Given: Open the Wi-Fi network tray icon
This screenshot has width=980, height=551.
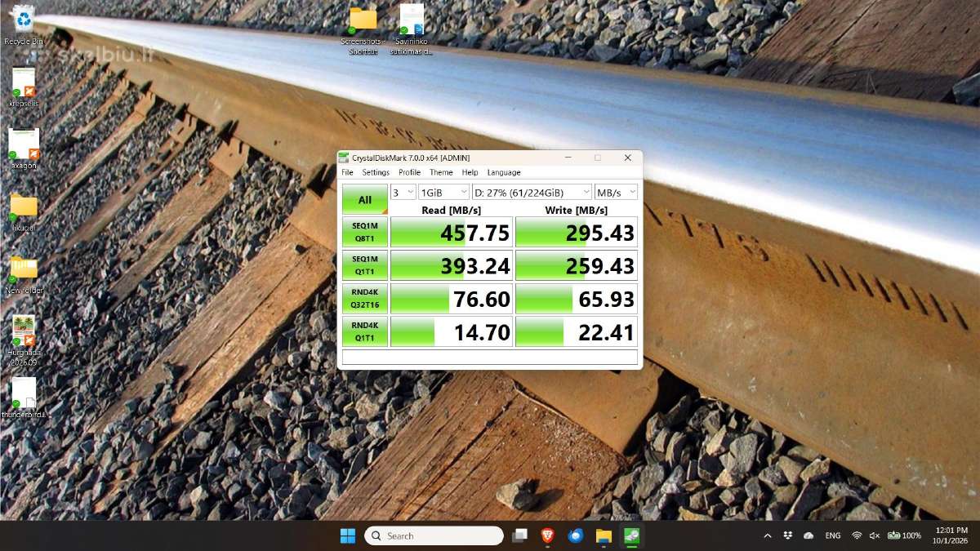Looking at the screenshot, I should [x=857, y=535].
